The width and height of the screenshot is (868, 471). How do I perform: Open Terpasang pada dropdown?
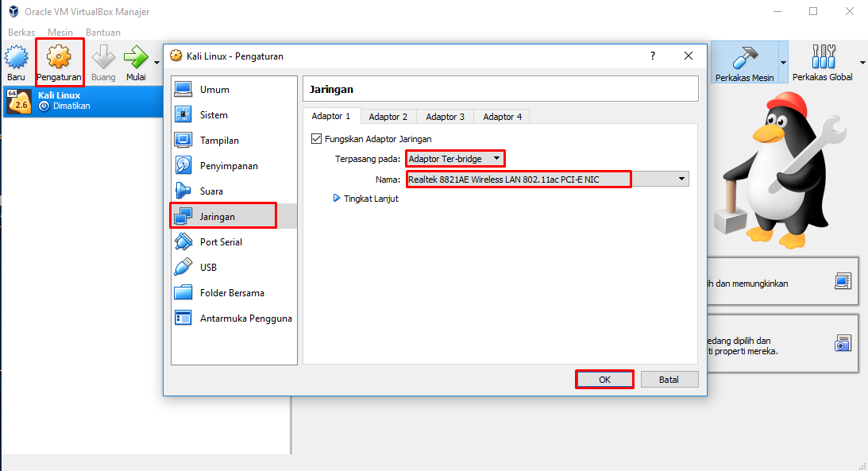coord(454,159)
